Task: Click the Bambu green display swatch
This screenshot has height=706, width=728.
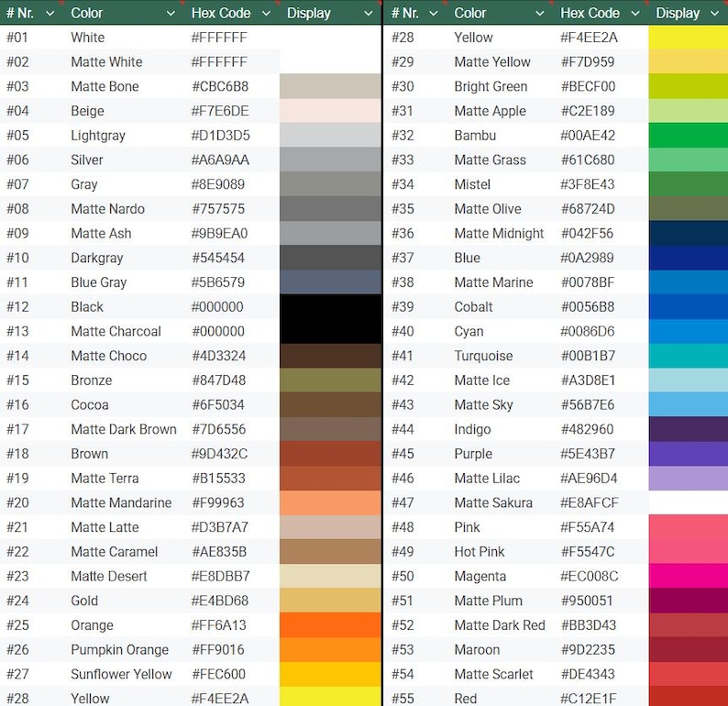Action: tap(688, 136)
